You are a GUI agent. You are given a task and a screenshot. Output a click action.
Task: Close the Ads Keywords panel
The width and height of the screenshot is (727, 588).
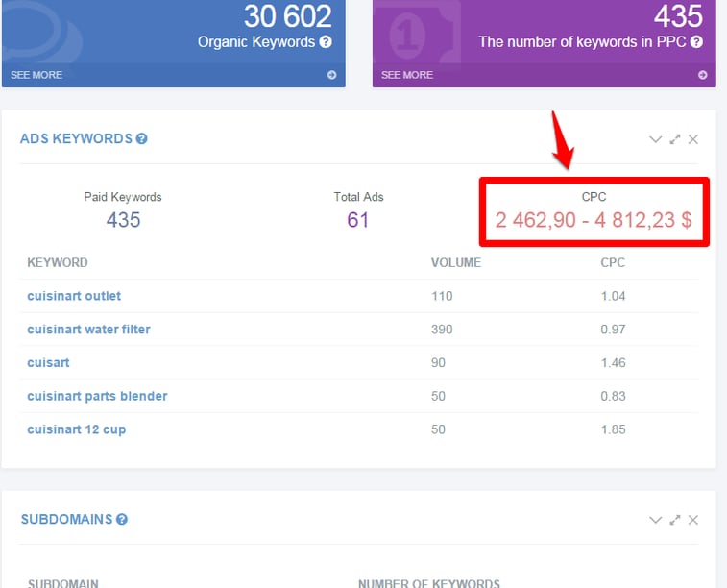[692, 139]
